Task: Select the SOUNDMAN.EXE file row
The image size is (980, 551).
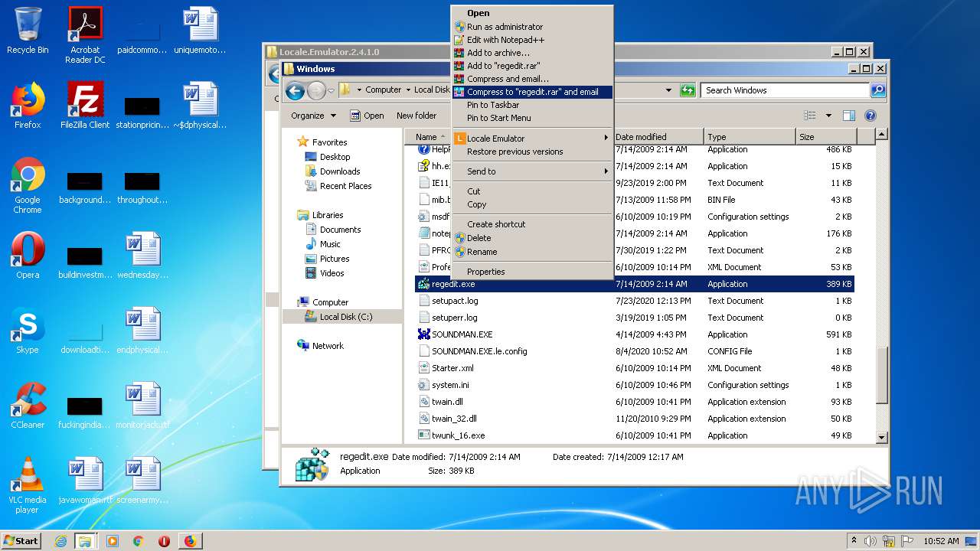Action: click(634, 334)
